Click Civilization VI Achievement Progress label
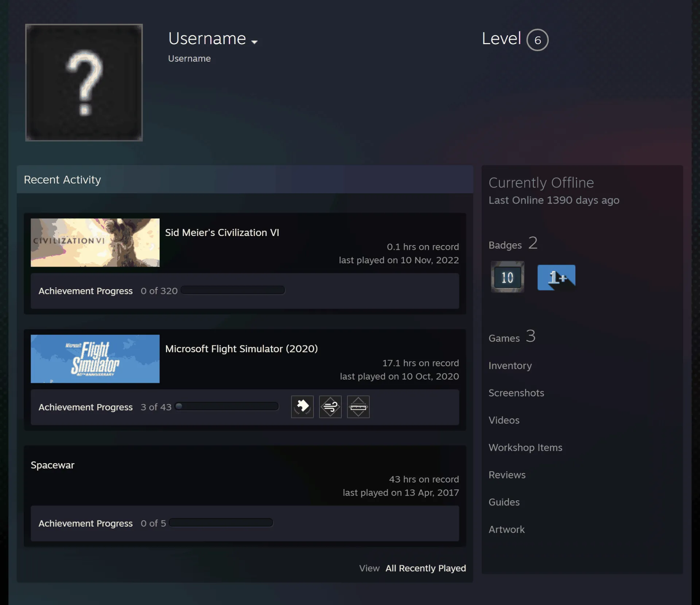This screenshot has width=700, height=605. 86,291
